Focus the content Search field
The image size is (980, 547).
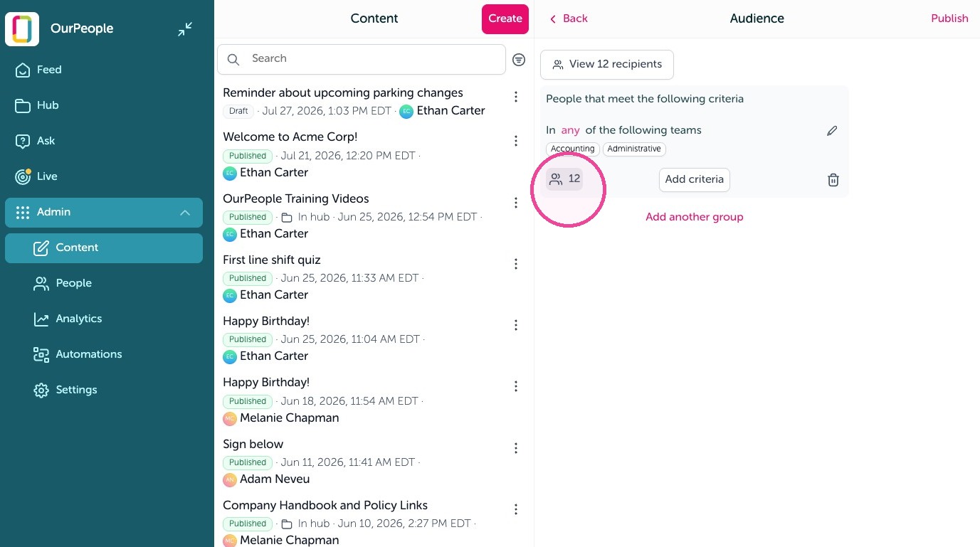[362, 59]
